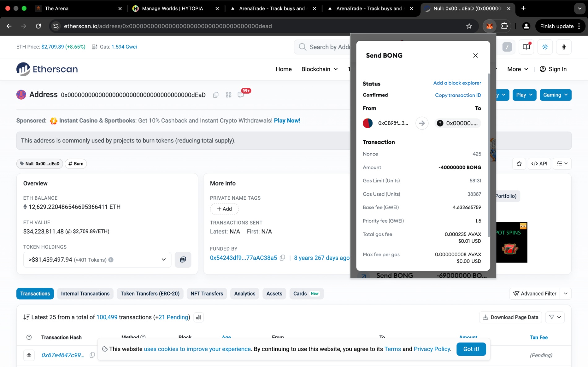The image size is (588, 367).
Task: Click the token holdings wallet icon button
Action: 183,260
